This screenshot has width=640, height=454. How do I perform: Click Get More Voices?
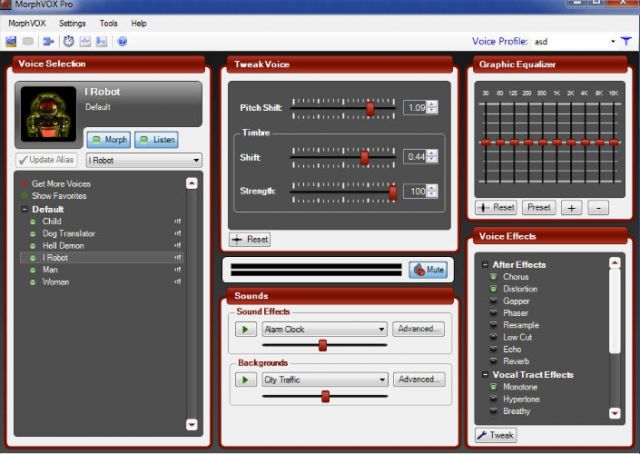tap(61, 184)
